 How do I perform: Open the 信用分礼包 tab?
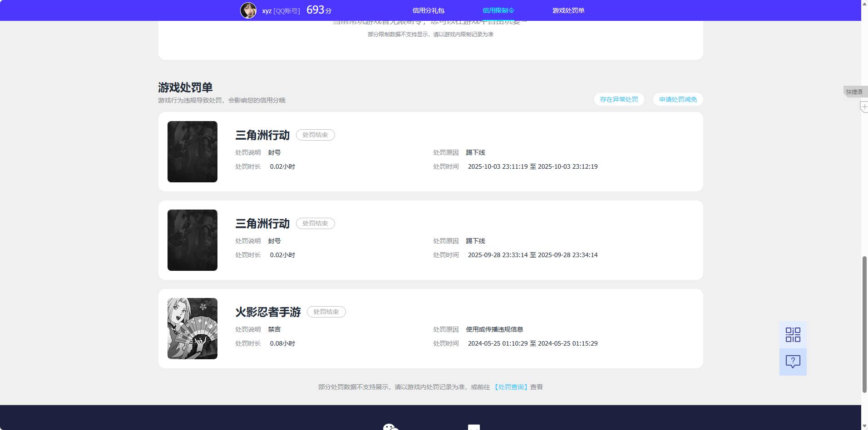pyautogui.click(x=428, y=10)
